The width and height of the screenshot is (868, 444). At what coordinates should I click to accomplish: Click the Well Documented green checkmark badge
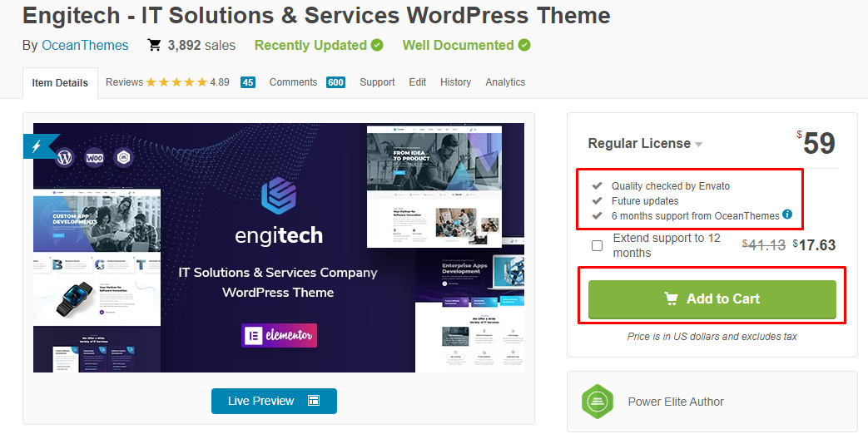[524, 45]
